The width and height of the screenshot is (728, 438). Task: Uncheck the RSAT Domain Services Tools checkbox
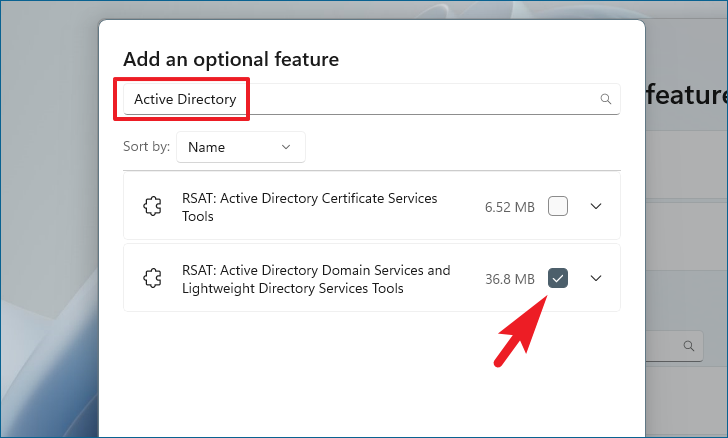pyautogui.click(x=558, y=278)
